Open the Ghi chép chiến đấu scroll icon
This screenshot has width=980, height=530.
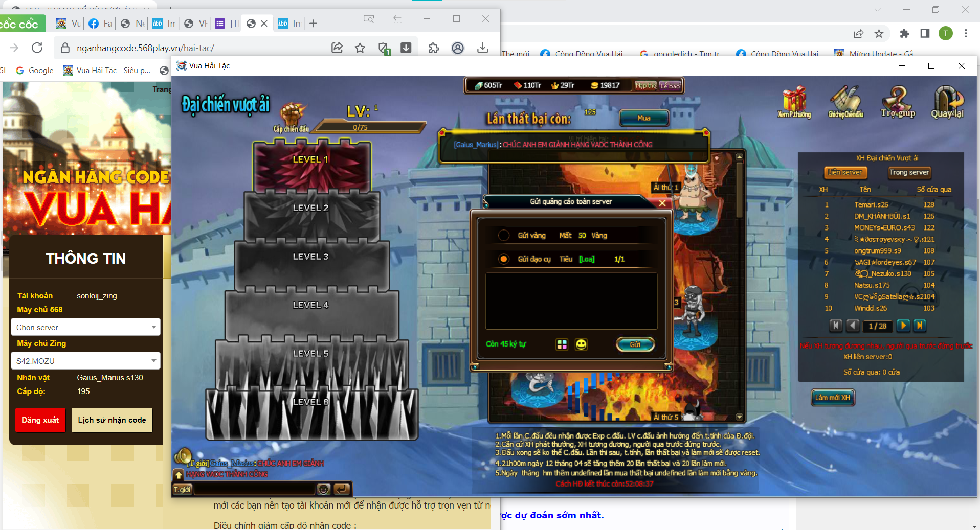845,102
